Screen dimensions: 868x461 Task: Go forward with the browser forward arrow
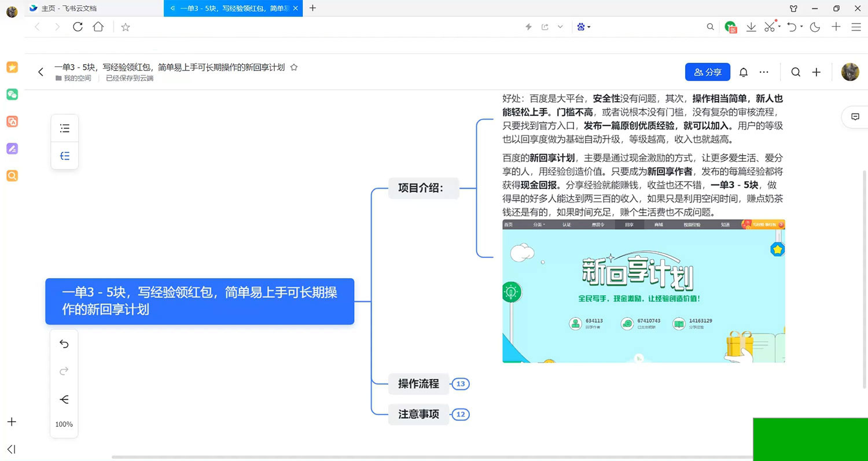click(x=57, y=27)
